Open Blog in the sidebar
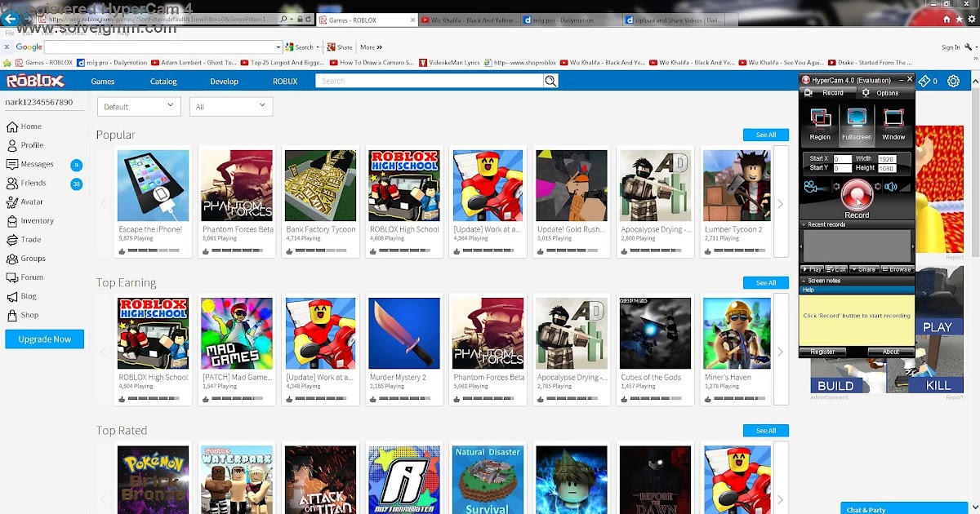 [22, 296]
